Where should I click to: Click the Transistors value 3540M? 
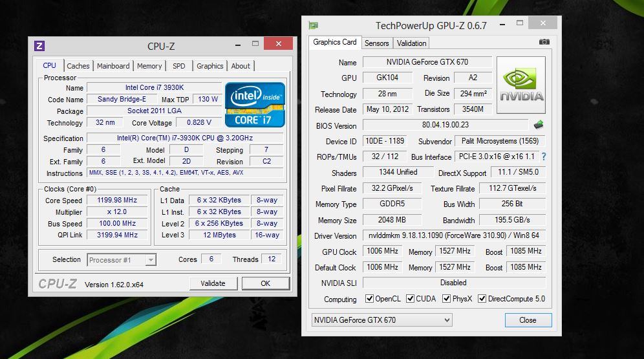[473, 109]
